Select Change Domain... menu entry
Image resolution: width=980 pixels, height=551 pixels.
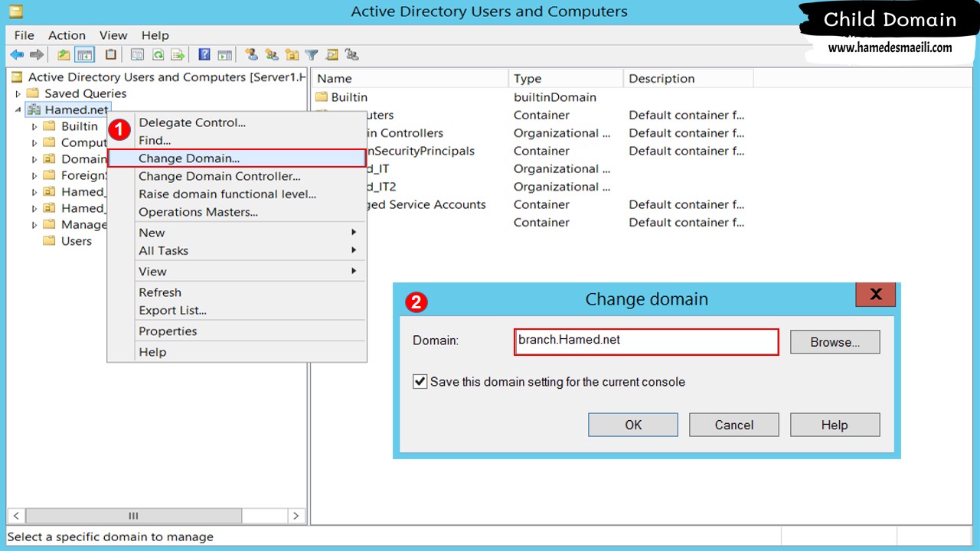(237, 158)
